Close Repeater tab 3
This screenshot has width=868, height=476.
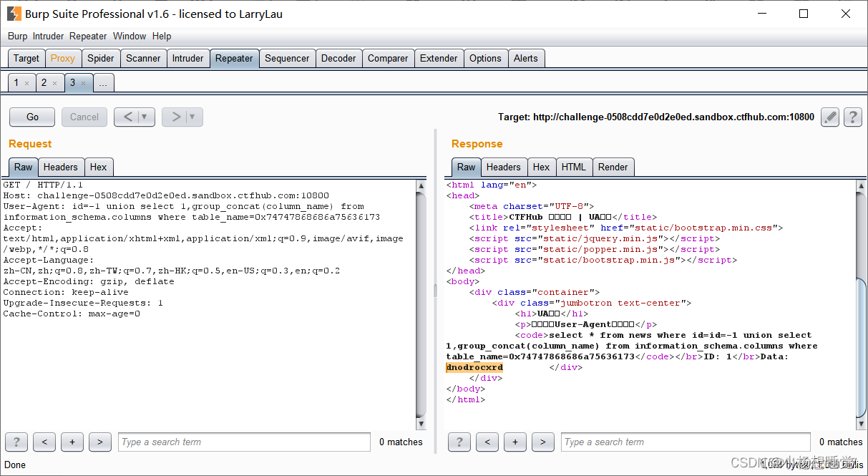pos(83,84)
